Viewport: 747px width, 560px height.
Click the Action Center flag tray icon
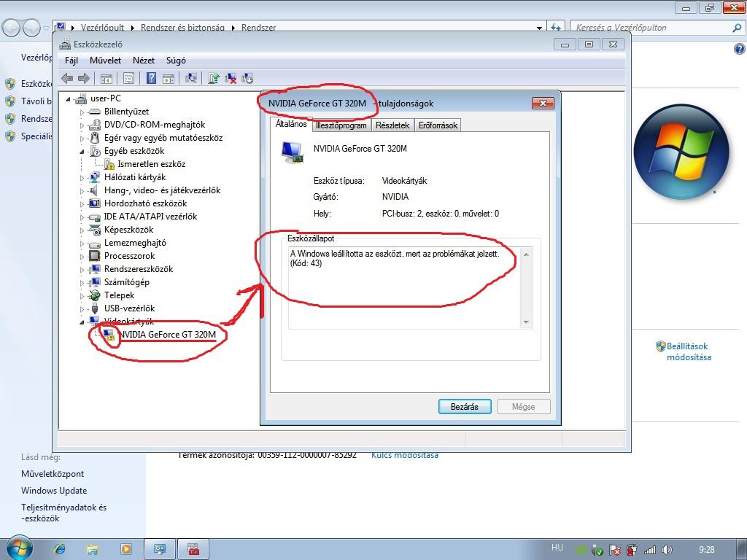click(x=615, y=550)
